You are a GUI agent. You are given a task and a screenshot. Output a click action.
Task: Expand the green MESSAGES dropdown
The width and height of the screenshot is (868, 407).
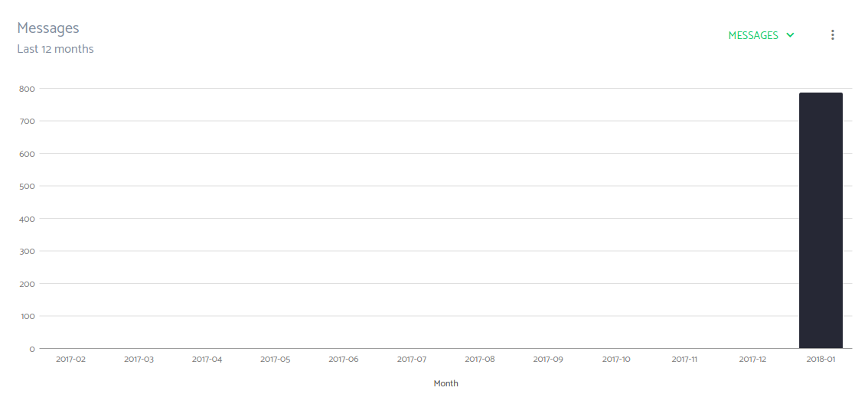coord(753,35)
